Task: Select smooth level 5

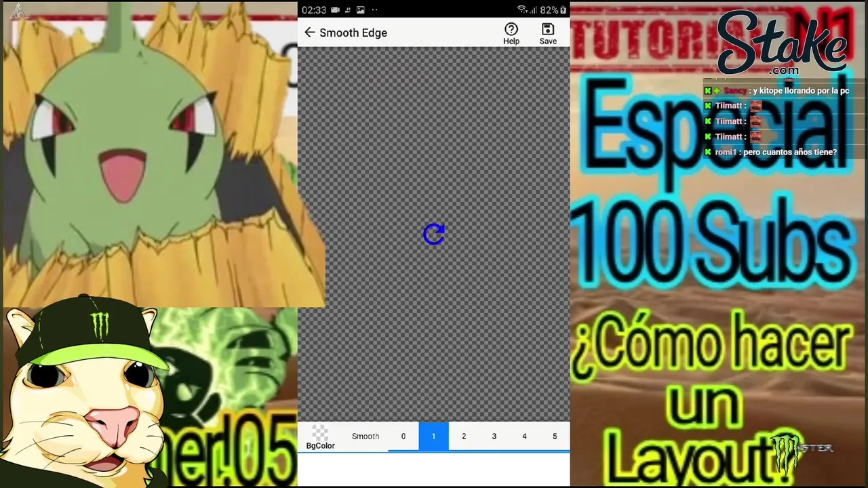Action: click(555, 436)
